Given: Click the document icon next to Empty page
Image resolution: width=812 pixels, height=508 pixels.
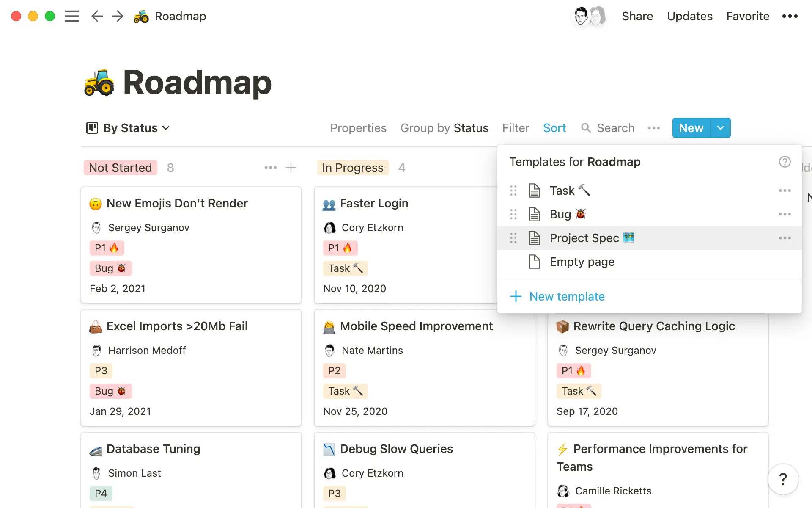Looking at the screenshot, I should (534, 262).
